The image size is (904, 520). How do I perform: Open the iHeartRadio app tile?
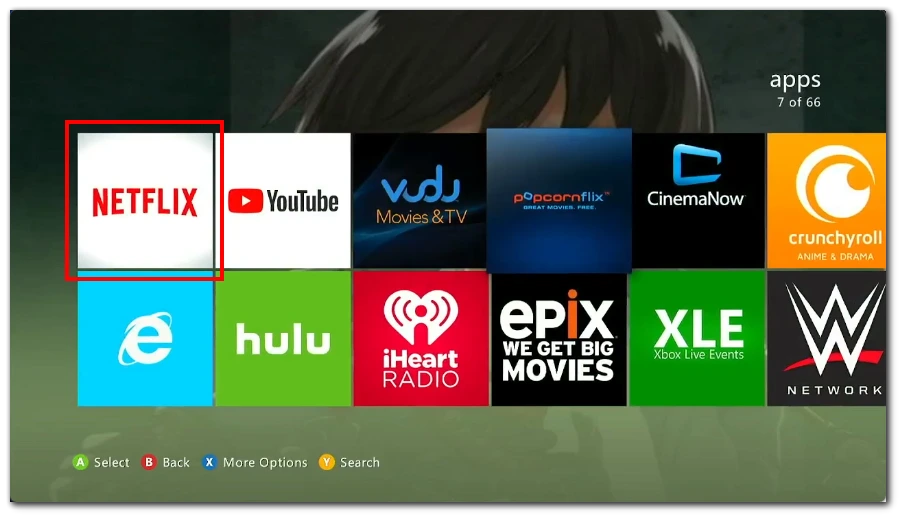(421, 339)
